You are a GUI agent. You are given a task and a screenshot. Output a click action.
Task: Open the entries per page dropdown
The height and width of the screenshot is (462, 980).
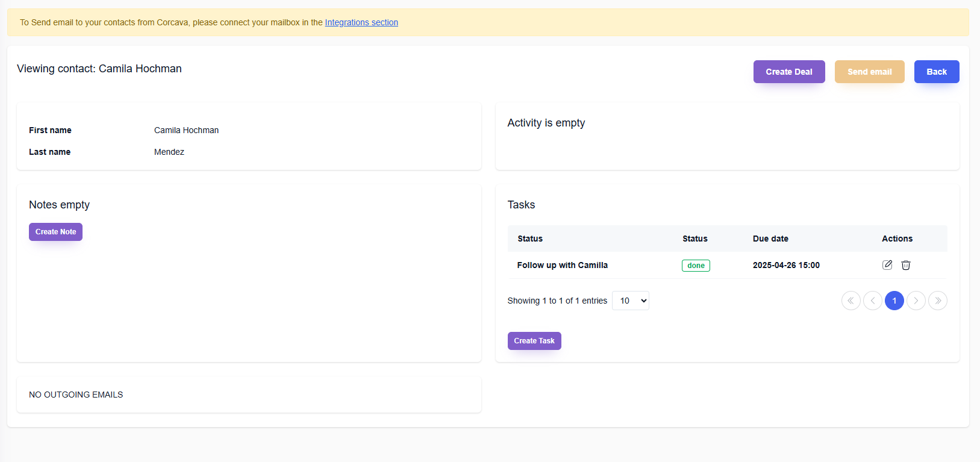630,301
